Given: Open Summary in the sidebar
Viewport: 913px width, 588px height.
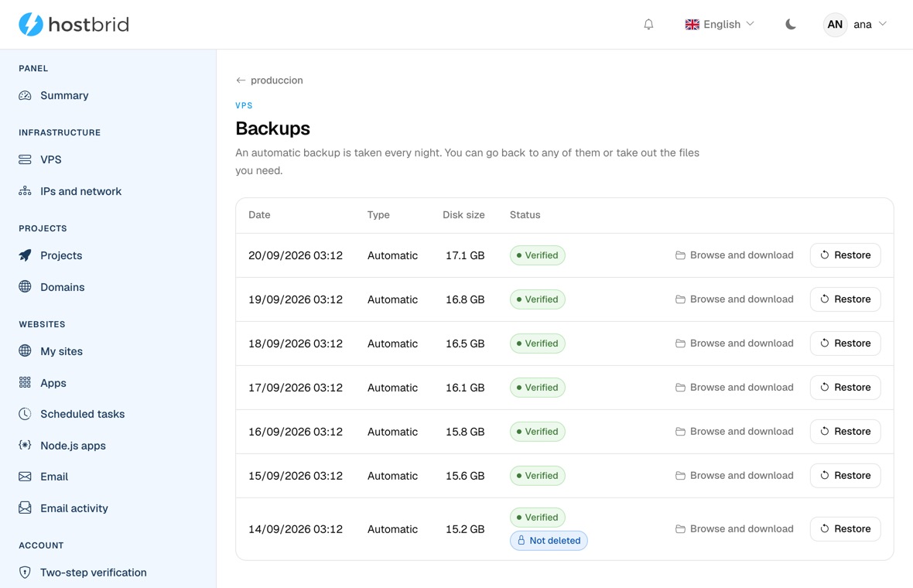Looking at the screenshot, I should click(64, 95).
